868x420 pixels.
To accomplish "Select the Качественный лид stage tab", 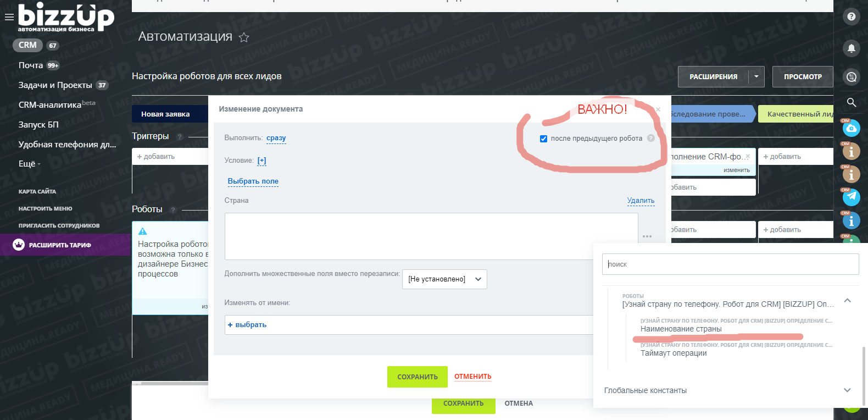I will (795, 114).
